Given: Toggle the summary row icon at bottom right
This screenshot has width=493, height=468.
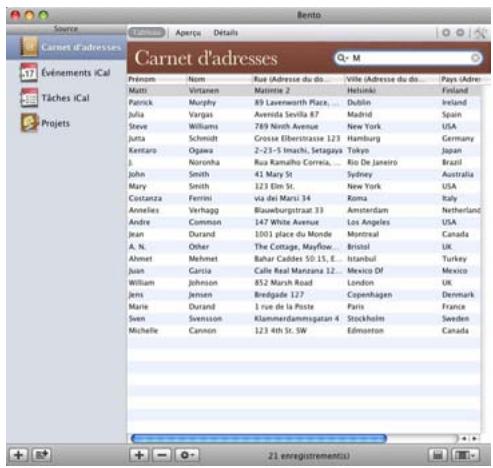Looking at the screenshot, I should 437,455.
